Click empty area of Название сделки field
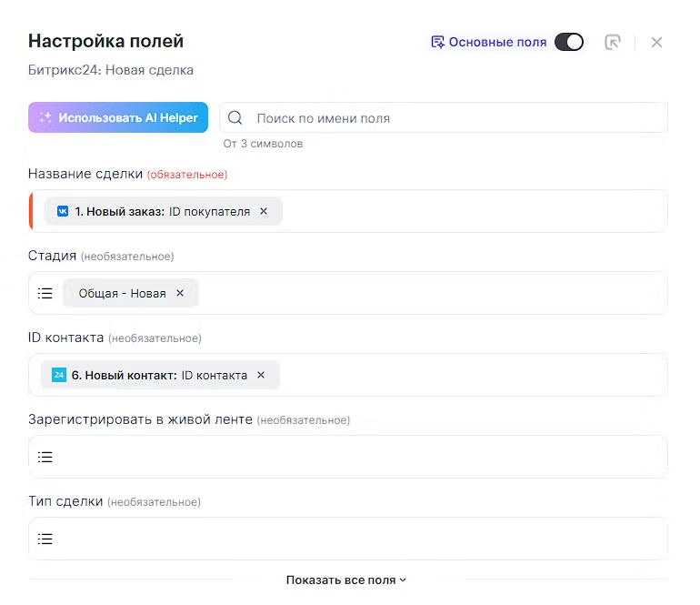 coord(473,211)
